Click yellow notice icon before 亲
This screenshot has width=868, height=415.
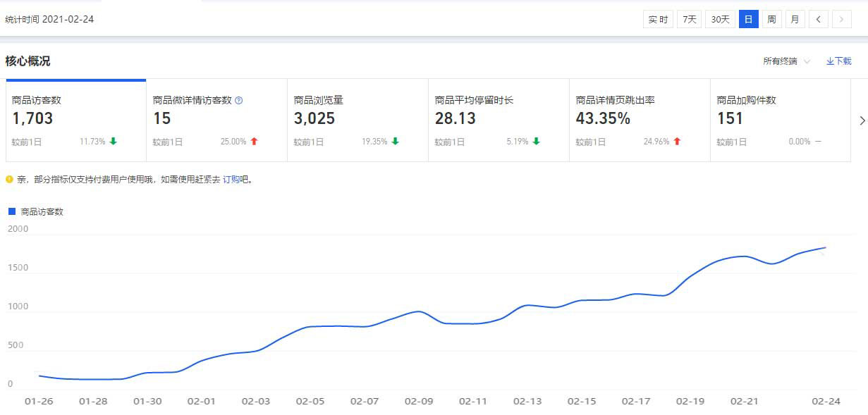(x=9, y=180)
